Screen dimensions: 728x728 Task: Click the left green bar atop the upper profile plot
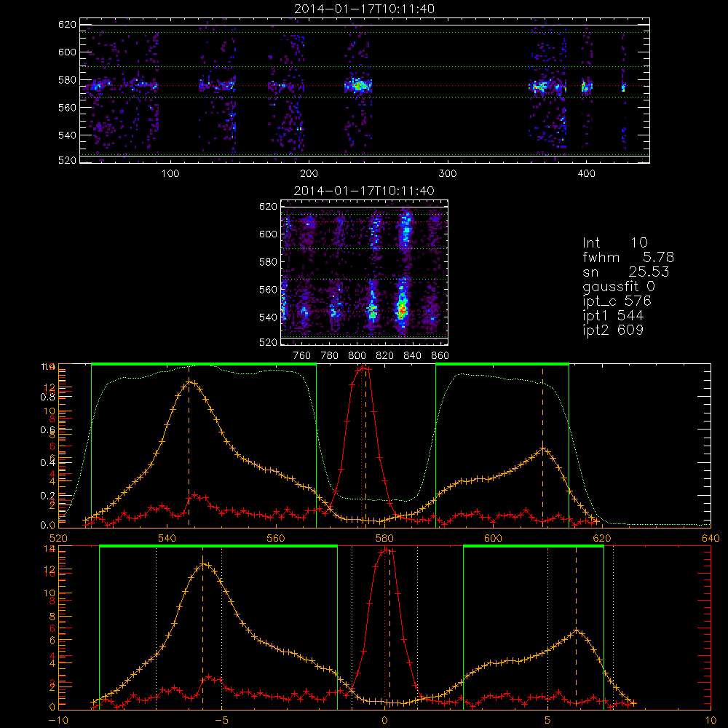(x=204, y=364)
